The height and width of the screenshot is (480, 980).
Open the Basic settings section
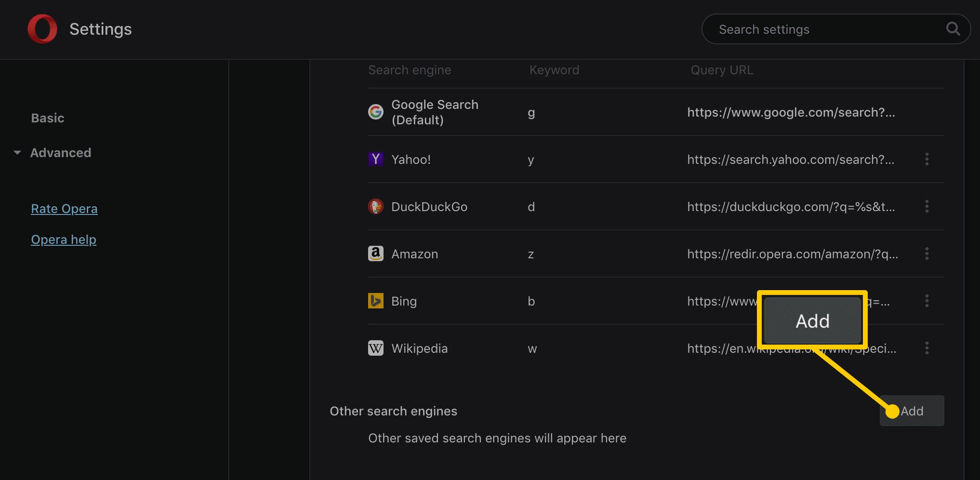pyautogui.click(x=48, y=118)
